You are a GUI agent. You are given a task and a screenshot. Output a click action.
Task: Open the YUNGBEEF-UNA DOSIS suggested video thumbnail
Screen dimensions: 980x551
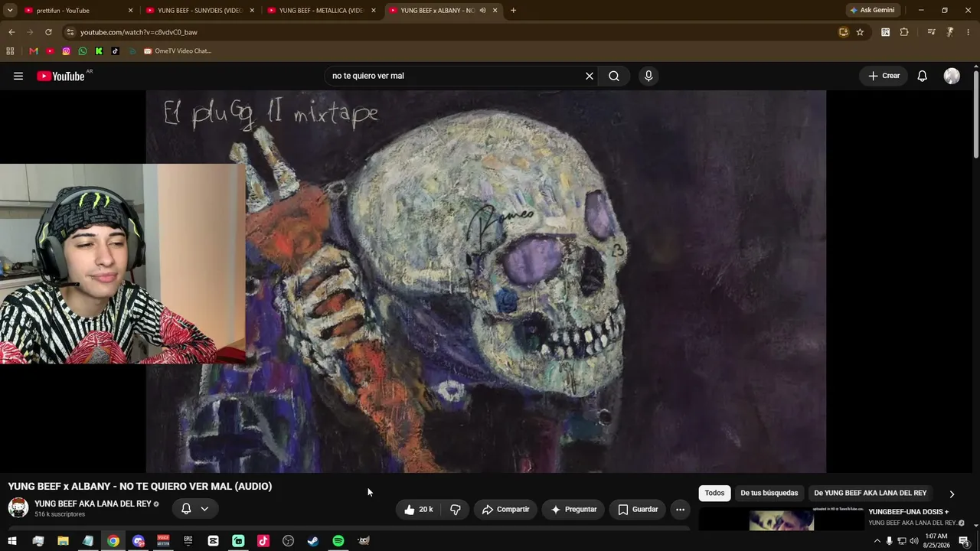point(782,519)
